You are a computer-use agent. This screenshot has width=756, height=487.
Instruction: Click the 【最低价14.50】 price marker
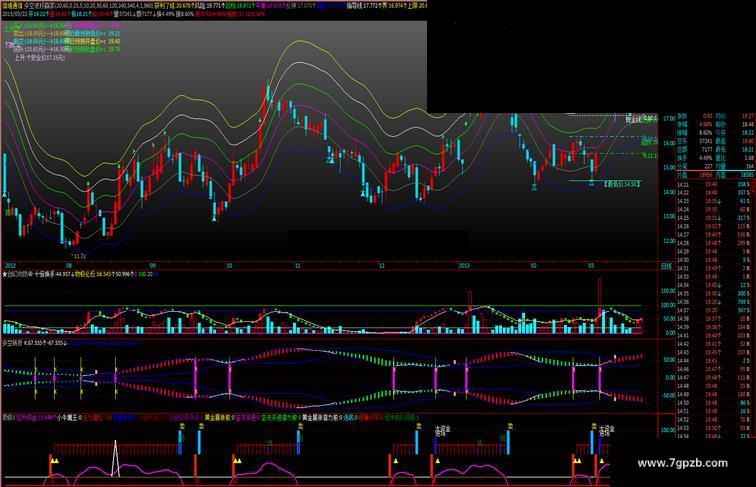[621, 184]
